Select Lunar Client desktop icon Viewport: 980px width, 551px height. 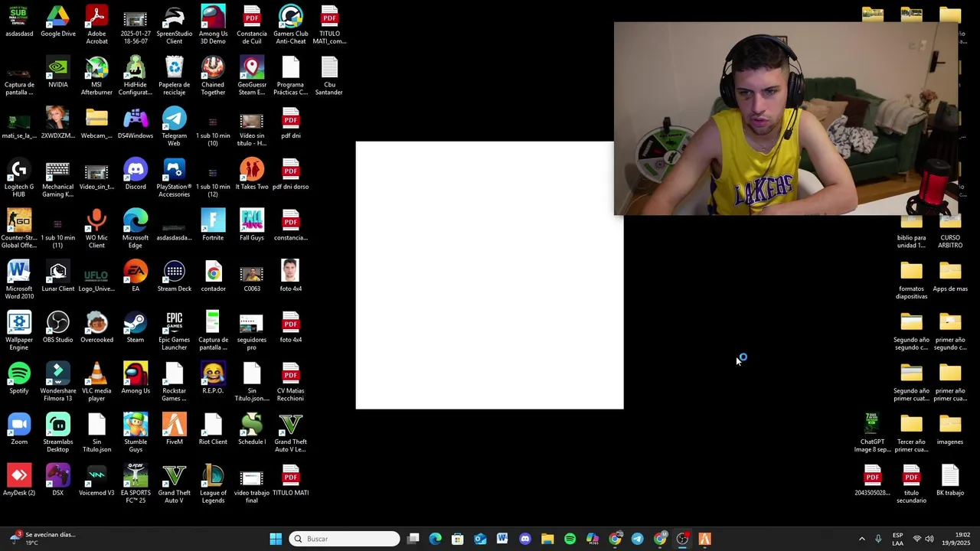click(x=58, y=276)
